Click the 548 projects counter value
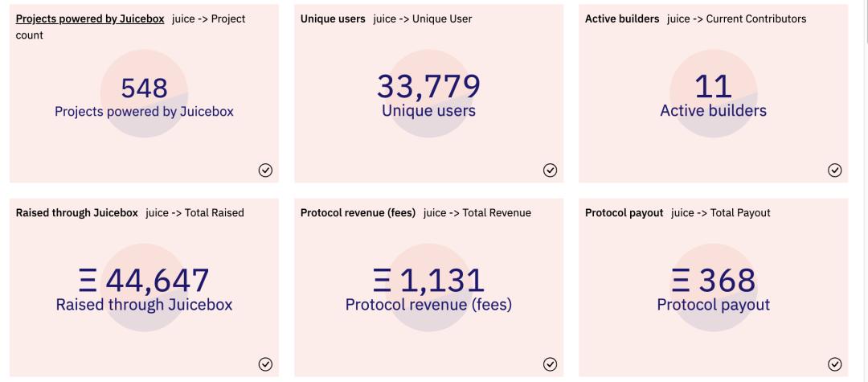Screen dimensions: 868x382 (x=144, y=88)
